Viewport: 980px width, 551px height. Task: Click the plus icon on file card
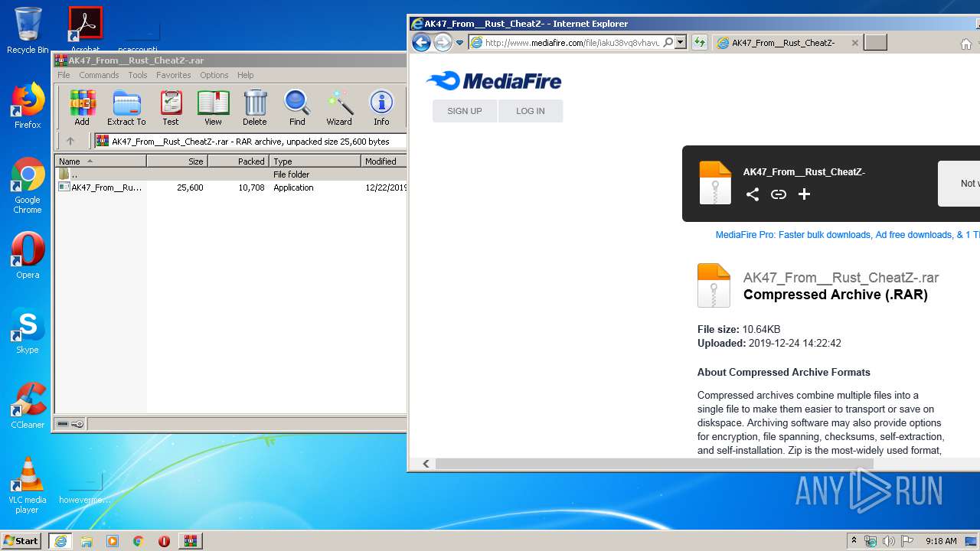[804, 194]
